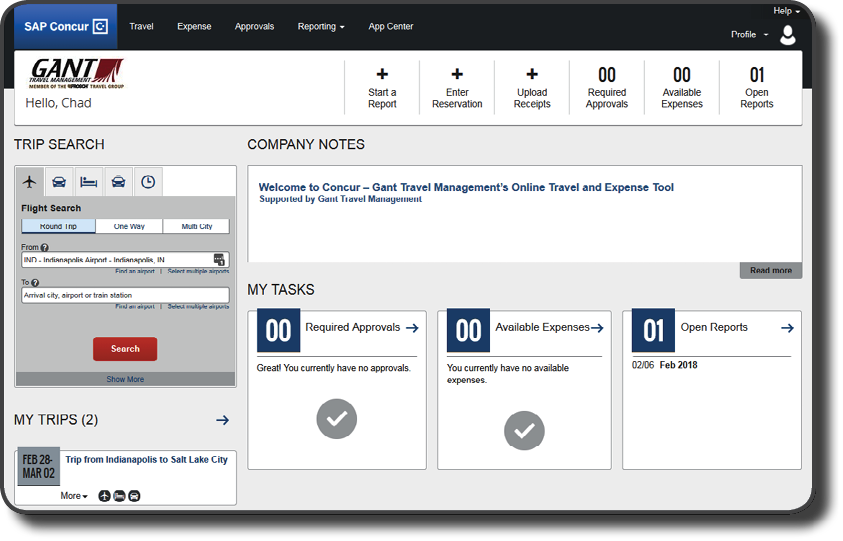Click Select multiple airports under the From field
This screenshot has width=843, height=541.
198,272
